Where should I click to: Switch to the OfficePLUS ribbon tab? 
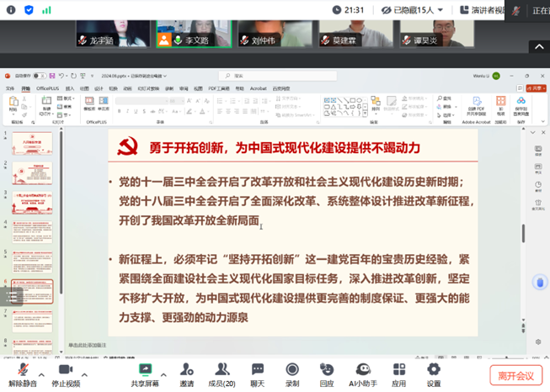point(48,87)
